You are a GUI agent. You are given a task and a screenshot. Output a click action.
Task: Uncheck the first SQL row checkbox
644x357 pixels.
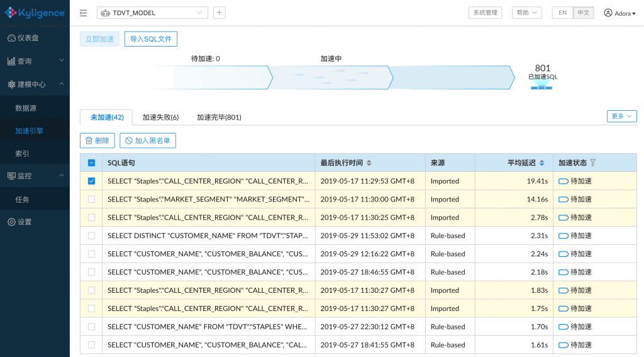(92, 181)
